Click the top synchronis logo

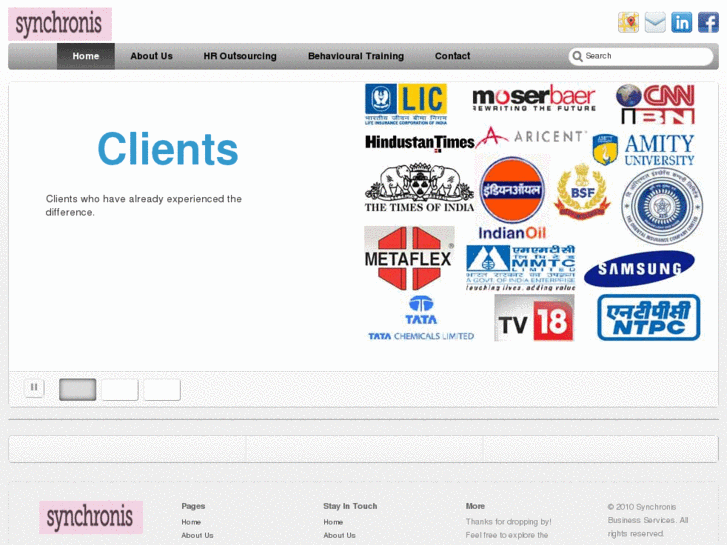60,24
